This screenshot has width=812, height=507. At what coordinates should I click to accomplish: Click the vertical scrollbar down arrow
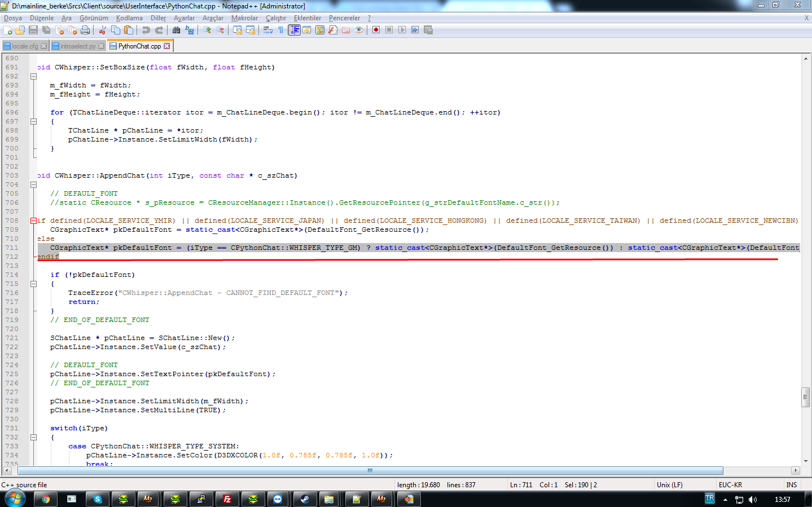tap(806, 461)
